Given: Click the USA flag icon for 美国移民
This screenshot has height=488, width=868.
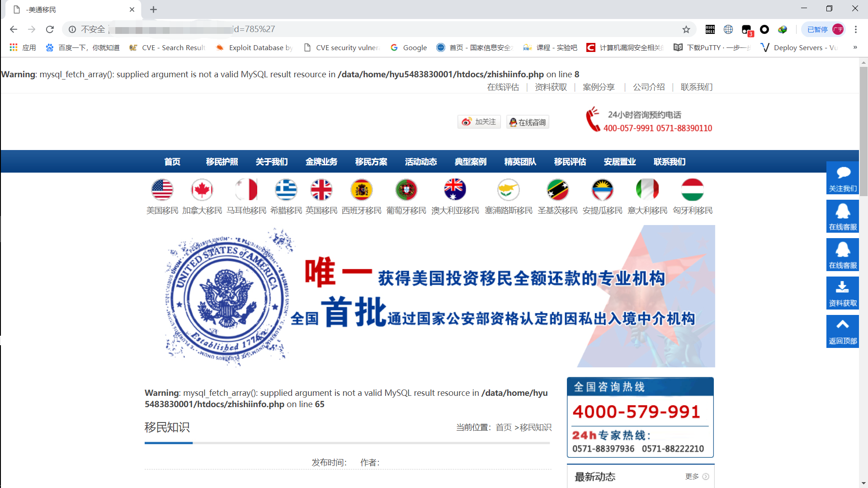Looking at the screenshot, I should (162, 190).
